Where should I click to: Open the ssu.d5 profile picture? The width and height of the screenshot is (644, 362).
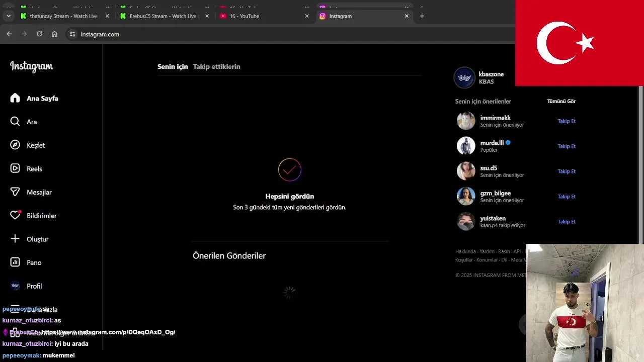point(466,171)
